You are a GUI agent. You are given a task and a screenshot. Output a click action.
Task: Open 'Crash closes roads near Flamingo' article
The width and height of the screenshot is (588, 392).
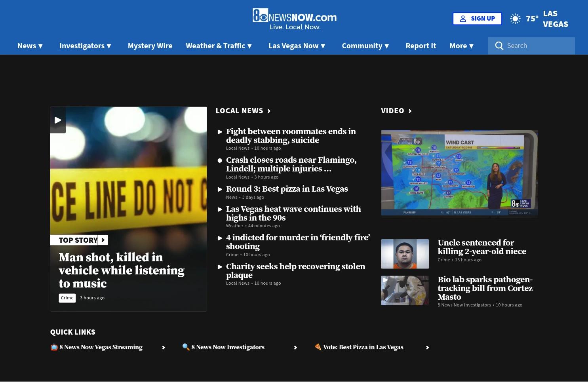[x=291, y=165]
